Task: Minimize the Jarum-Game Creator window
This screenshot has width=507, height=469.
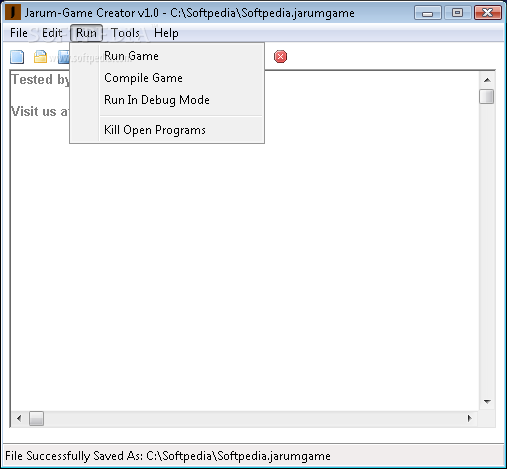Action: click(x=428, y=13)
